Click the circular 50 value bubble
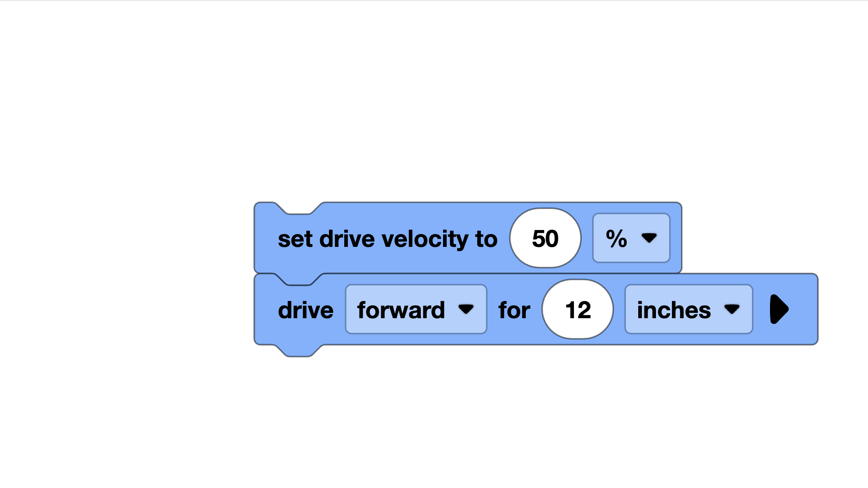Screen dimensions: 868x488 coord(545,238)
